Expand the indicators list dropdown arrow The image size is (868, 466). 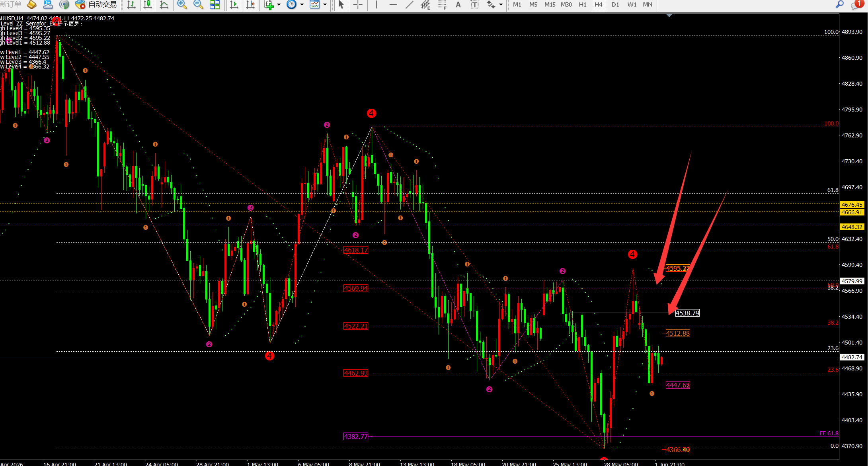pyautogui.click(x=279, y=5)
